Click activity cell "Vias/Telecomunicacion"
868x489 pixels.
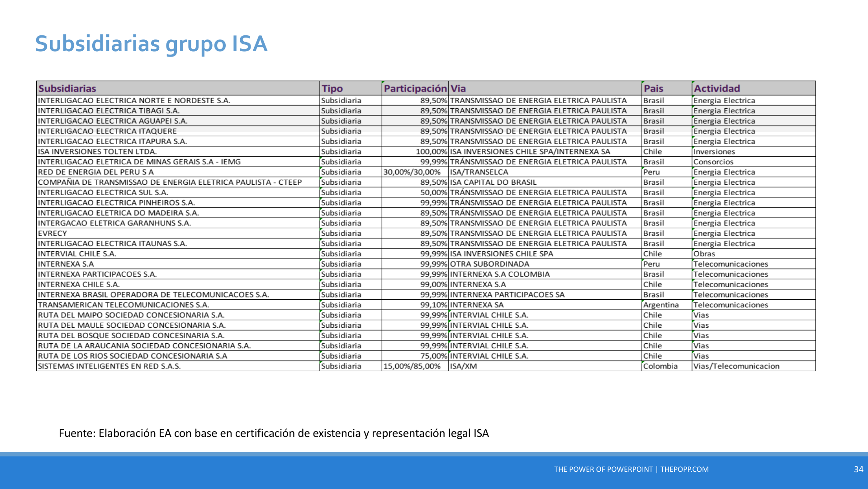754,366
